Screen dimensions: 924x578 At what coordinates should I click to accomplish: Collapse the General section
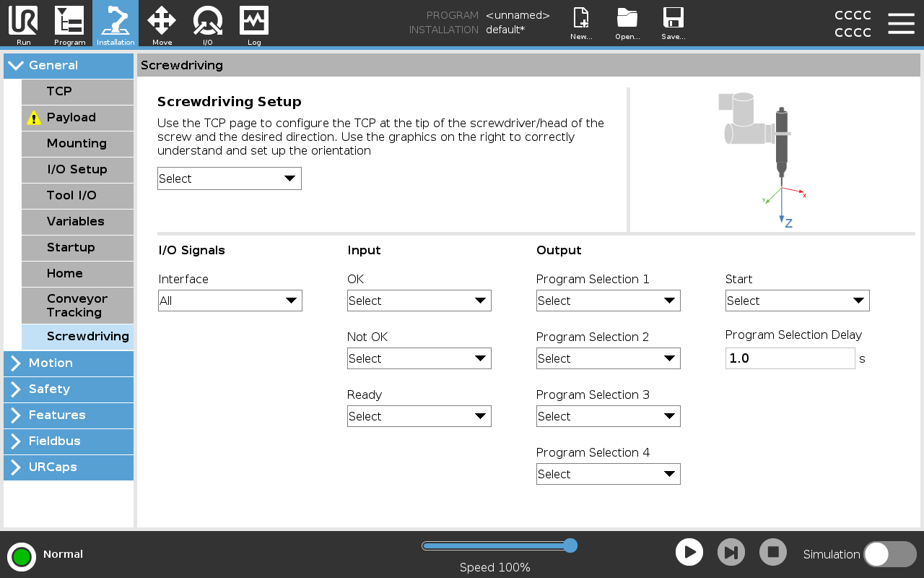(x=69, y=66)
